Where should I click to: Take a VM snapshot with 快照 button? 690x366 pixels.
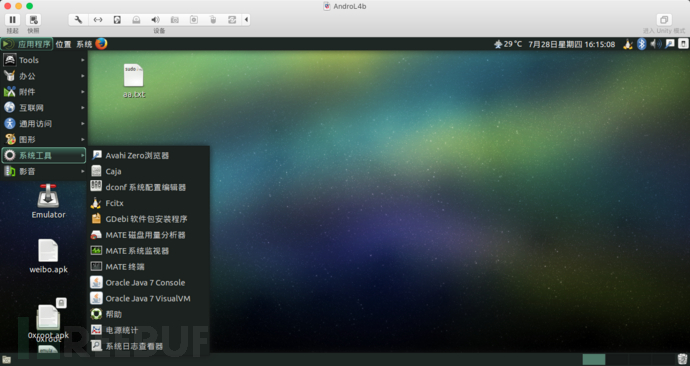(33, 20)
